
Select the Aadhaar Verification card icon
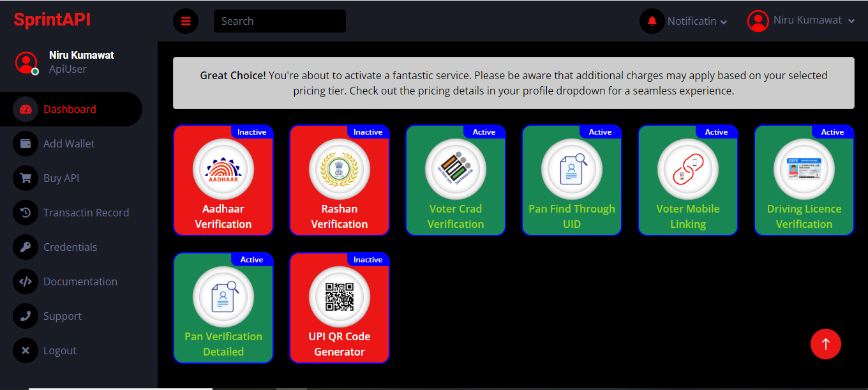point(223,169)
